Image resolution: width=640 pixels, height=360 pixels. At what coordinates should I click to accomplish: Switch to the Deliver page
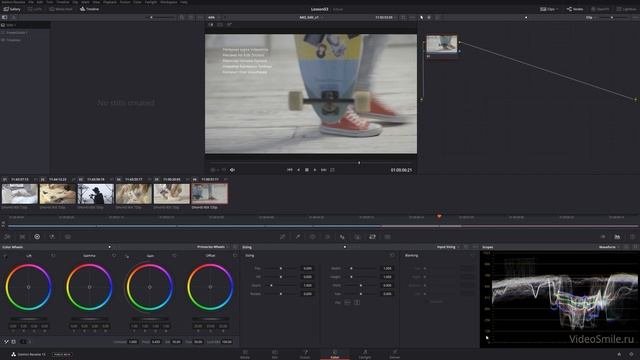[x=395, y=354]
